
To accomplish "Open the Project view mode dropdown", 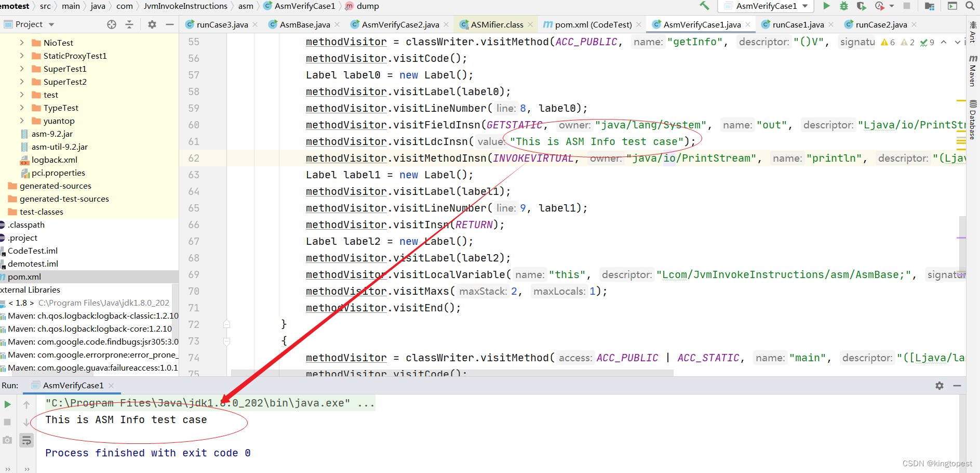I will click(x=51, y=24).
